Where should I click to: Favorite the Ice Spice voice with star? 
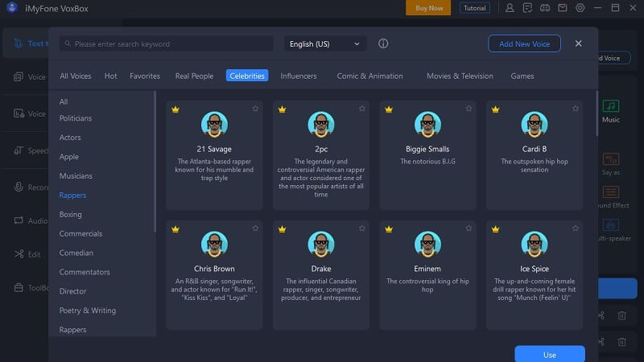[576, 228]
